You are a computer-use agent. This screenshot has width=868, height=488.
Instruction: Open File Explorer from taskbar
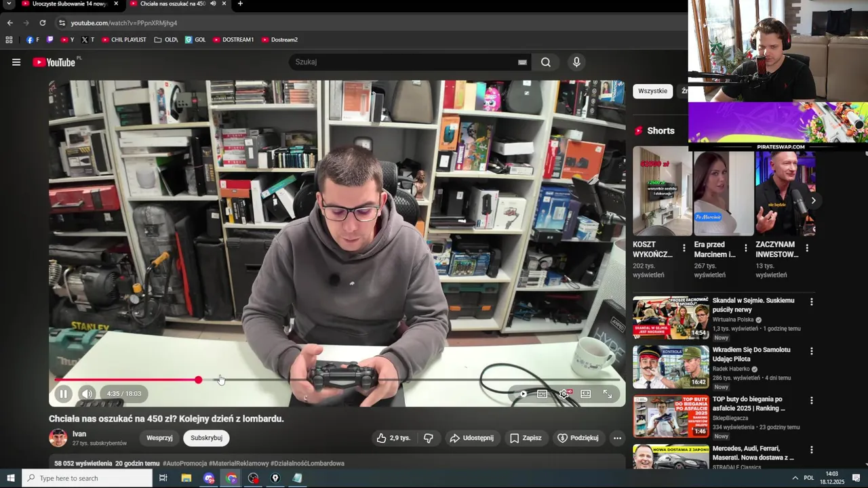point(186,479)
